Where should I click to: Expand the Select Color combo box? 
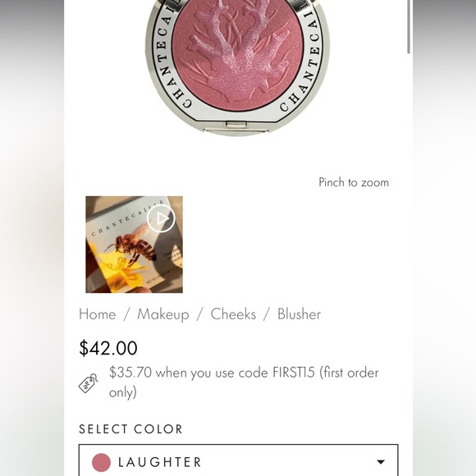tap(238, 460)
